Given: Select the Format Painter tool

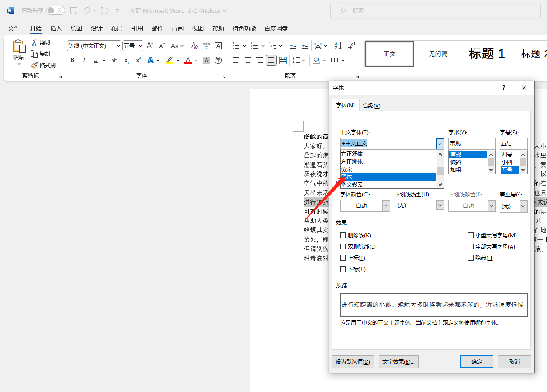Looking at the screenshot, I should click(44, 65).
